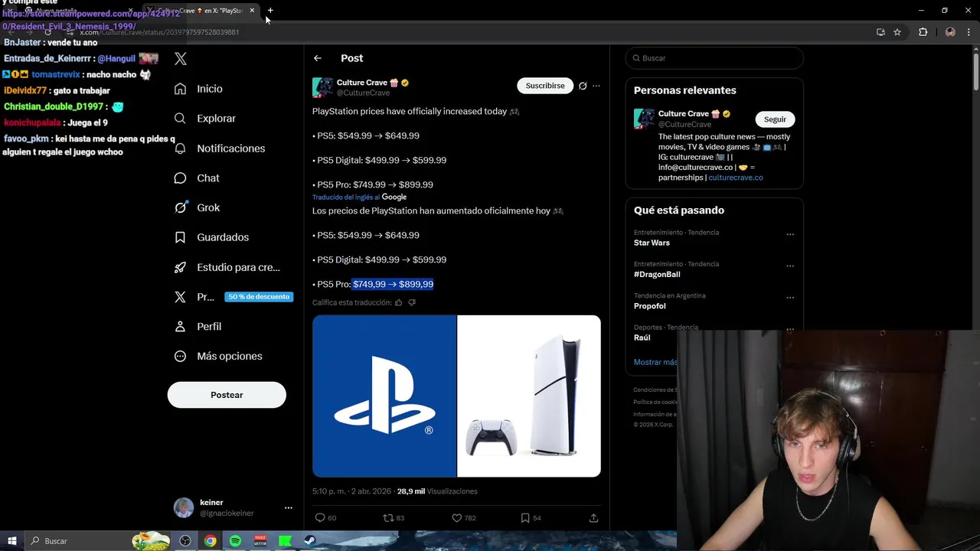The width and height of the screenshot is (980, 551).
Task: Open browser extensions puzzle icon
Action: point(923,32)
